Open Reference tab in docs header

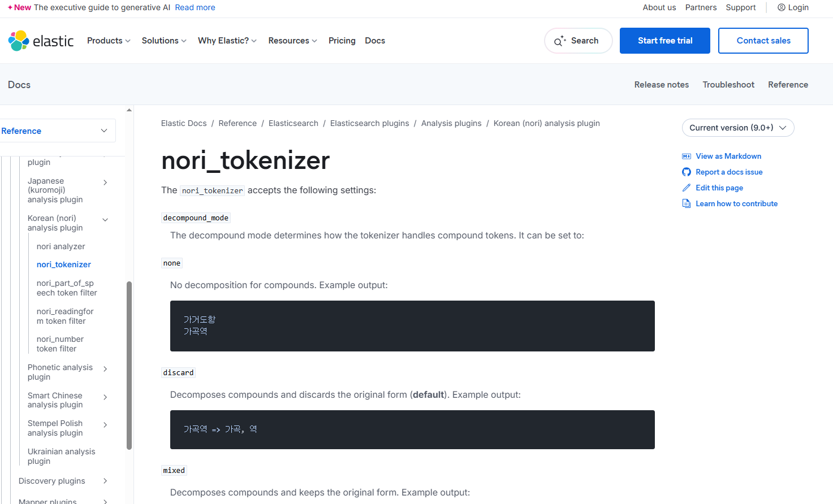coord(788,85)
